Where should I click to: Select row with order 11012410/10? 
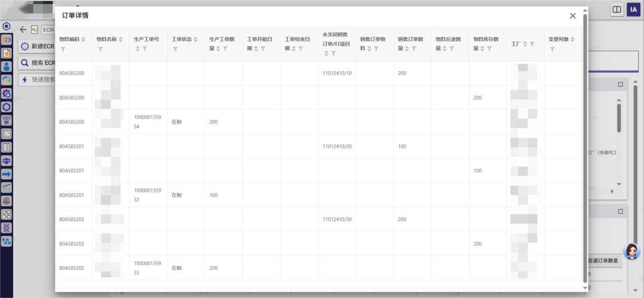click(x=337, y=73)
